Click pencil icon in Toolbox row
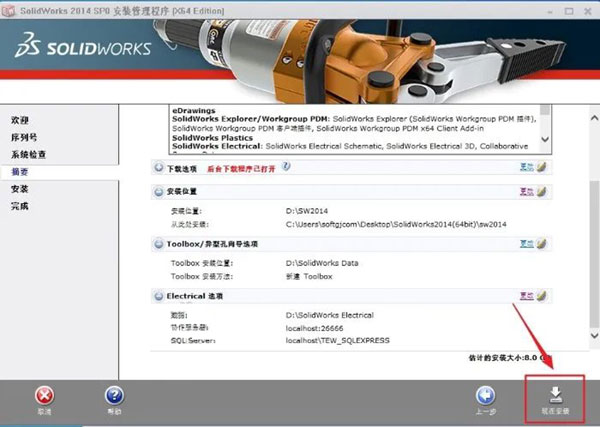Viewport: 600px width, 427px height. pos(541,243)
